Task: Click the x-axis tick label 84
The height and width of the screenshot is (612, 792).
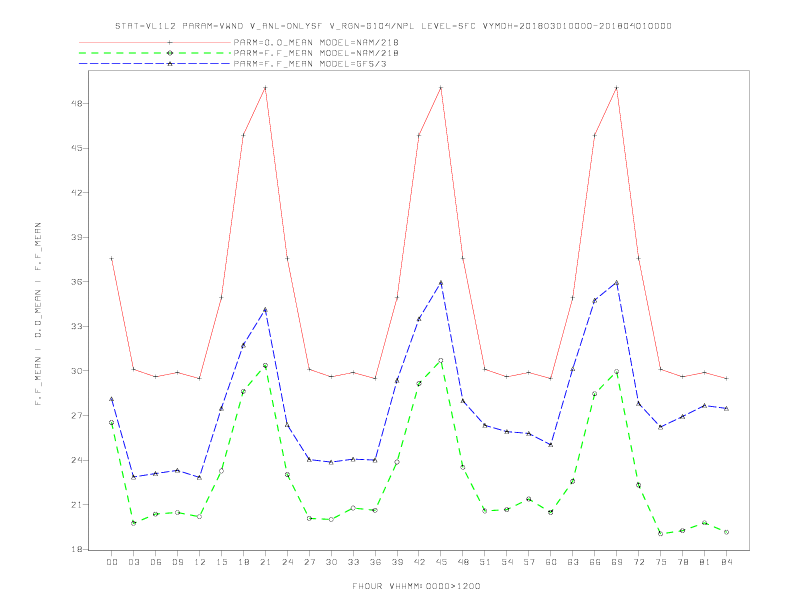Action: [726, 562]
